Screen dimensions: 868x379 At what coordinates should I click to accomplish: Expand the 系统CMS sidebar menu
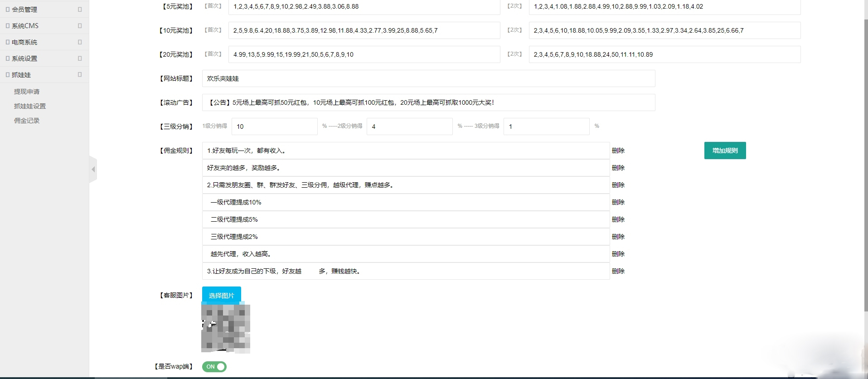pos(25,26)
